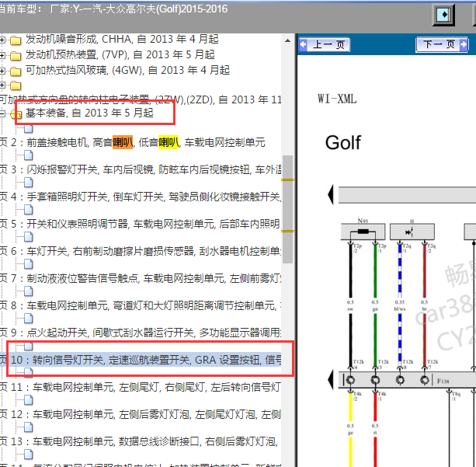Click scroll-up arrow of tree scrollbar
Screen dimensions: 476x467
(288, 40)
